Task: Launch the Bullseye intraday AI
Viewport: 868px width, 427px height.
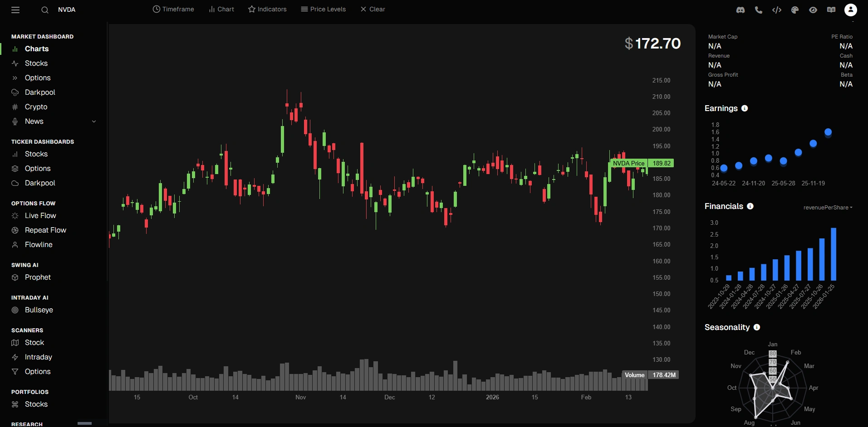Action: pos(39,310)
